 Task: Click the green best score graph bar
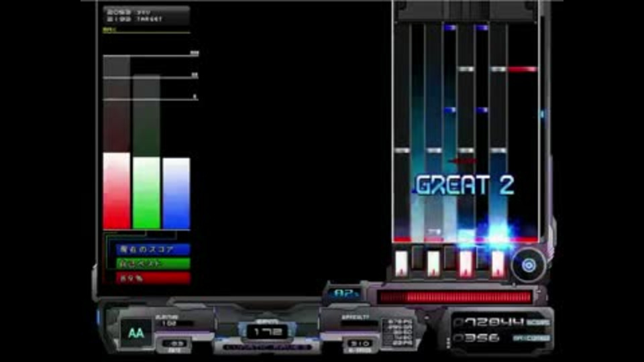click(146, 193)
